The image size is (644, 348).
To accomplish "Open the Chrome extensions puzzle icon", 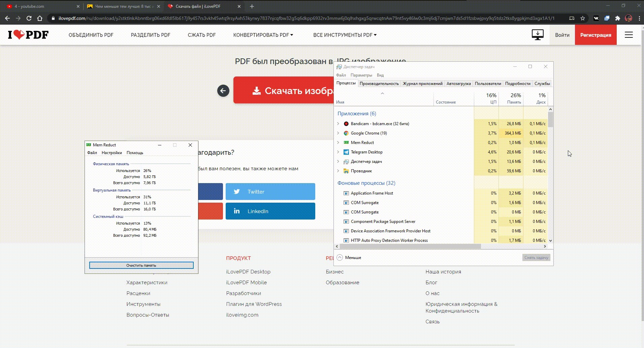I will [x=617, y=18].
